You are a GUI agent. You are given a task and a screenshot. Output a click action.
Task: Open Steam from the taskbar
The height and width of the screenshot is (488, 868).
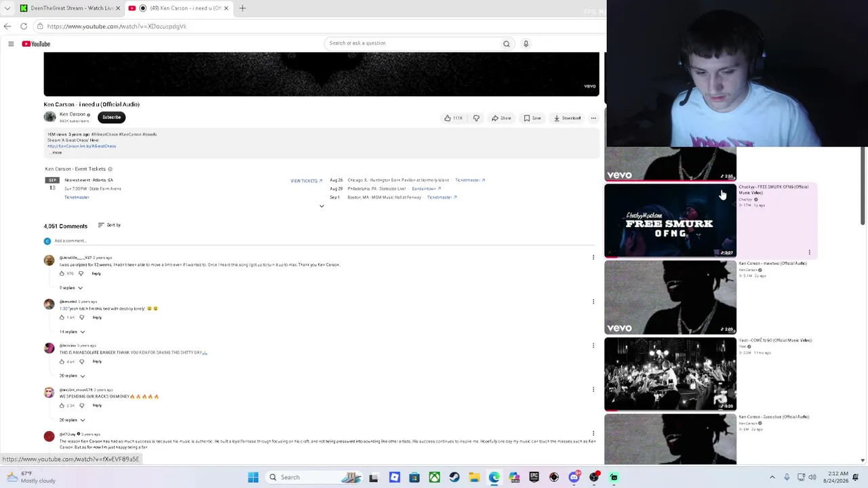(454, 477)
